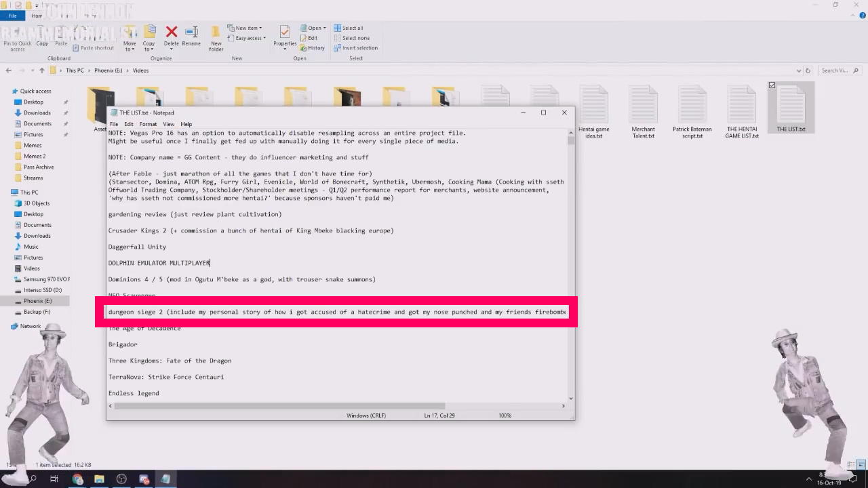Screen dimensions: 868x488
Task: Open Notepad's Format menu
Action: [x=148, y=125]
